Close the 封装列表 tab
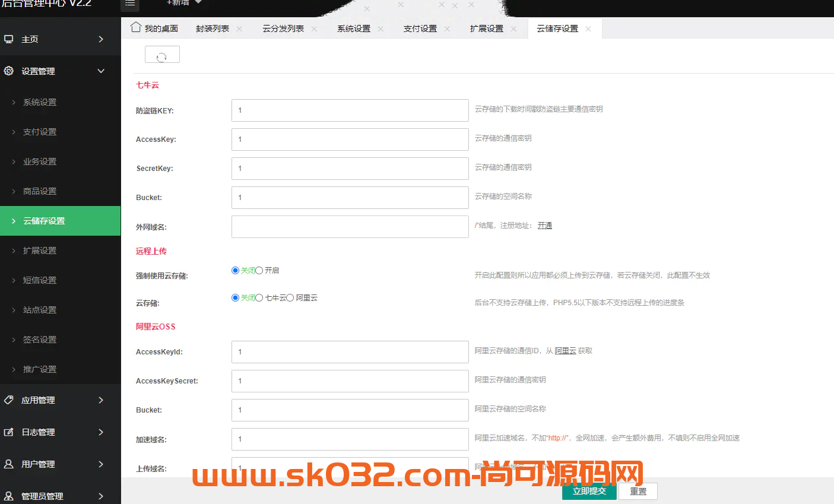The height and width of the screenshot is (504, 834). tap(239, 28)
